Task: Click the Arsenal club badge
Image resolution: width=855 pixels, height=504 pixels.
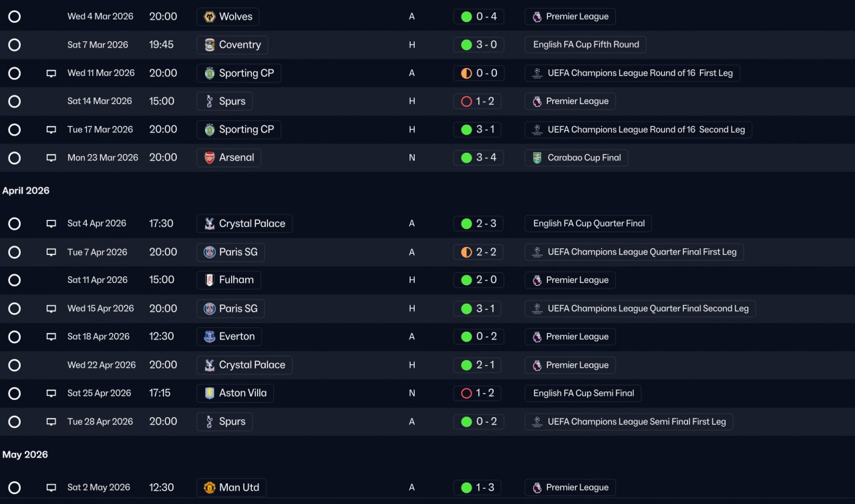Action: (209, 158)
